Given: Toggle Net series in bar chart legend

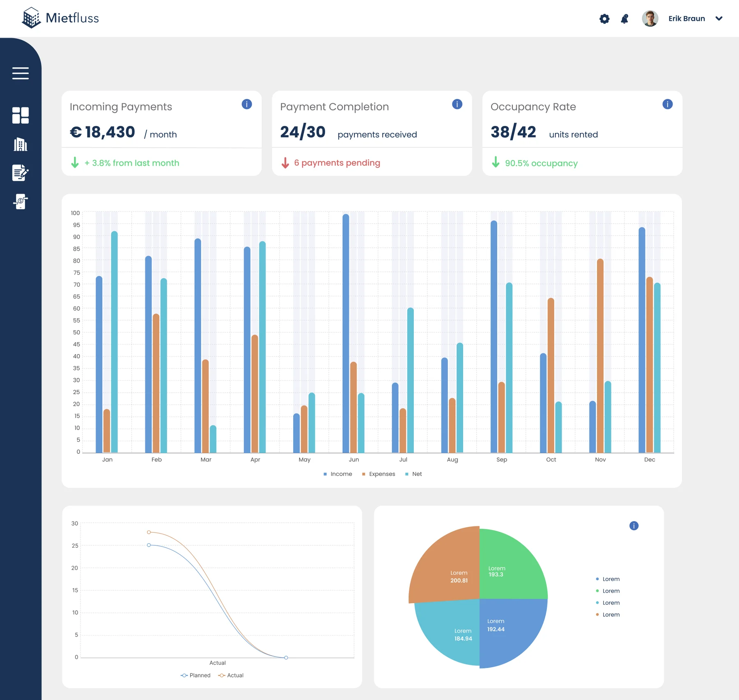Looking at the screenshot, I should pyautogui.click(x=413, y=474).
